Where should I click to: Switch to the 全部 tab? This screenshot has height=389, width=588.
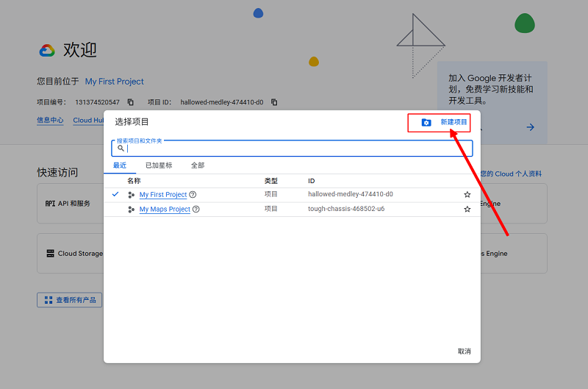tap(198, 165)
